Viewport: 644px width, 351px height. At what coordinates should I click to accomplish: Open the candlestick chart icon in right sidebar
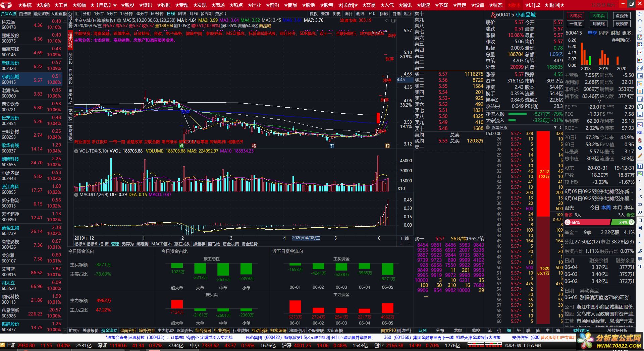click(x=640, y=60)
